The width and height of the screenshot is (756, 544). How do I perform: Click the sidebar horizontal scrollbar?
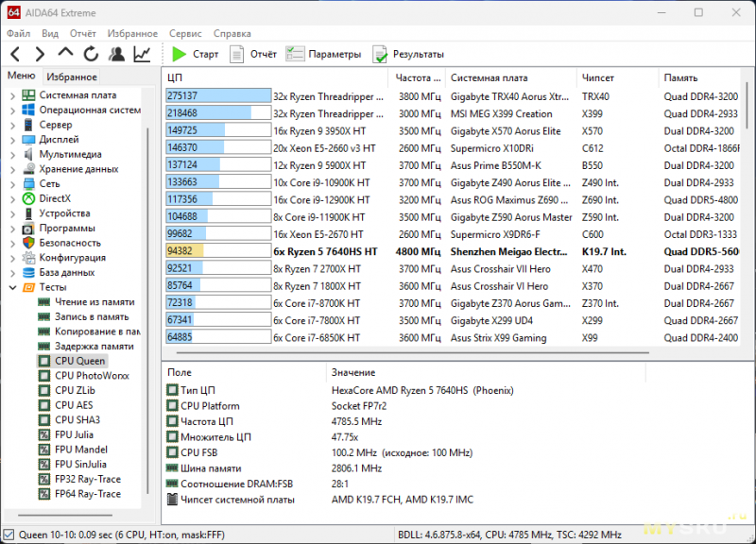coord(65,515)
